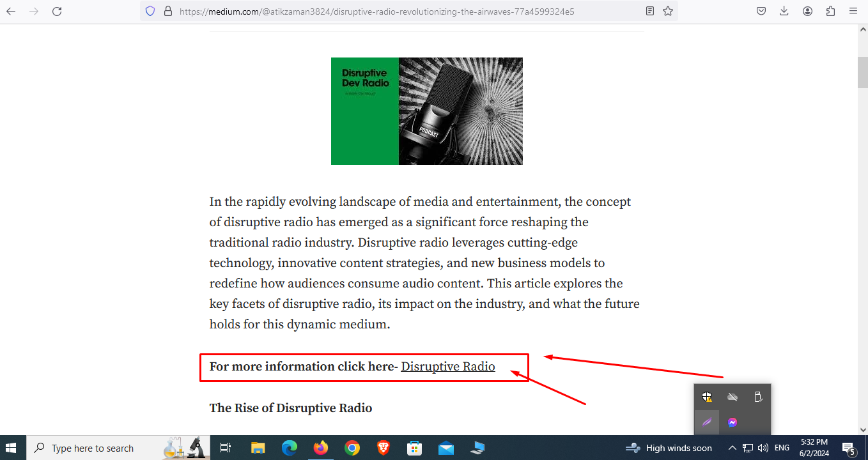Open the extensions puzzle icon
868x460 pixels.
coord(830,11)
